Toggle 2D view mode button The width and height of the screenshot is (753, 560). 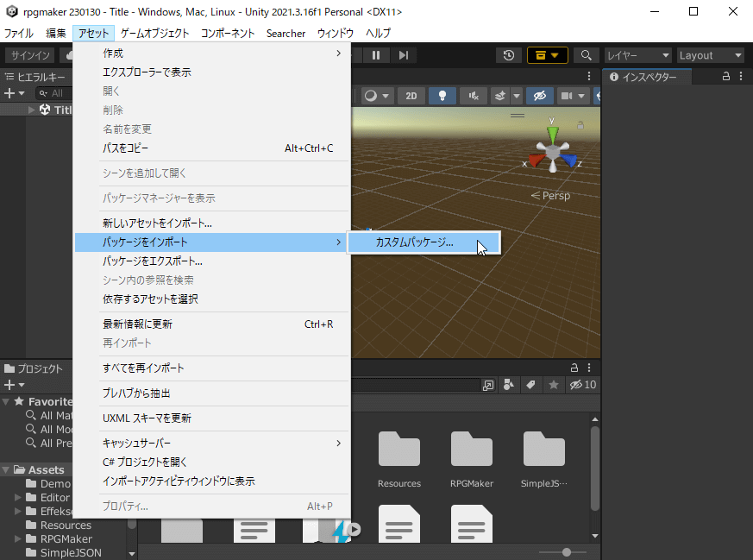coord(411,95)
